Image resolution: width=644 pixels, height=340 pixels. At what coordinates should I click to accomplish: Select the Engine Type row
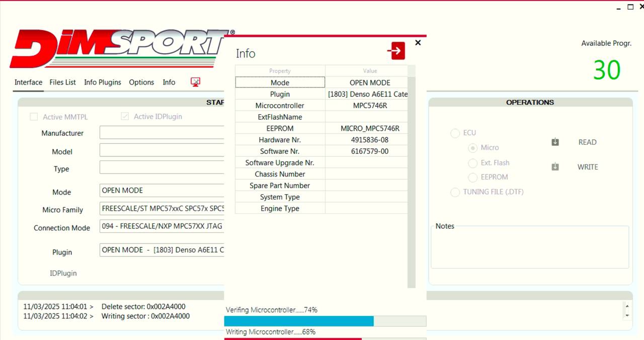tap(321, 209)
